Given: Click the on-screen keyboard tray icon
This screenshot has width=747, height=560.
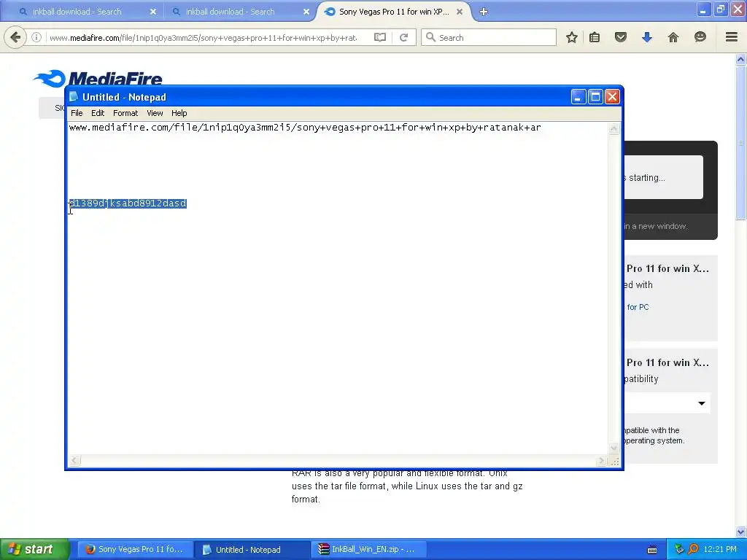Looking at the screenshot, I should [x=652, y=550].
